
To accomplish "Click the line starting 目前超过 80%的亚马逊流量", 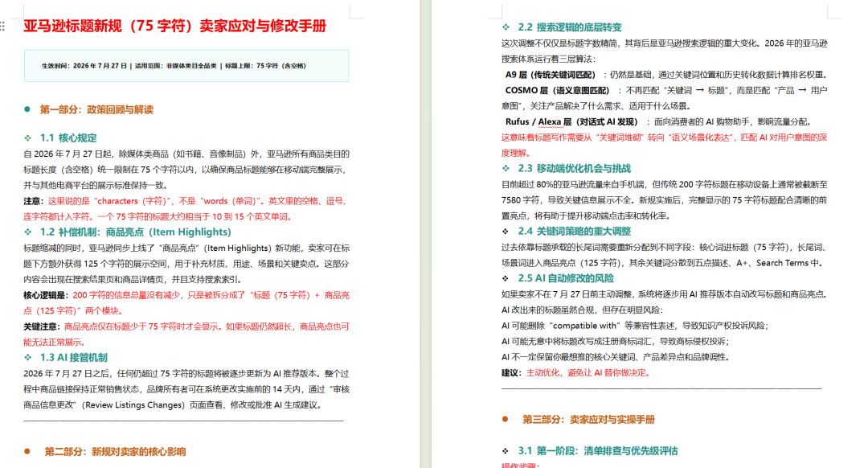I will (665, 184).
